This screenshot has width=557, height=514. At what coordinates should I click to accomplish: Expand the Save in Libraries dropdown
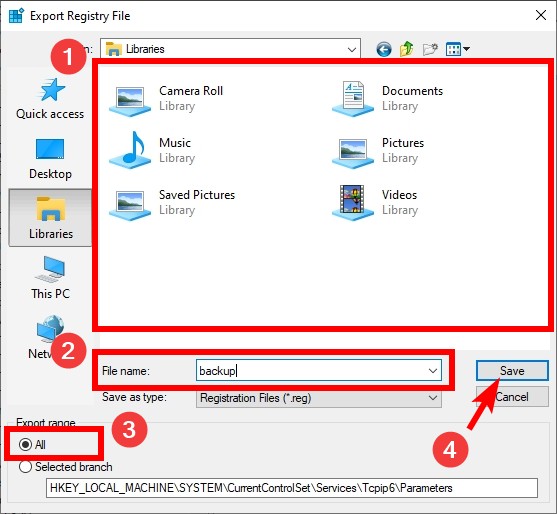click(x=352, y=49)
